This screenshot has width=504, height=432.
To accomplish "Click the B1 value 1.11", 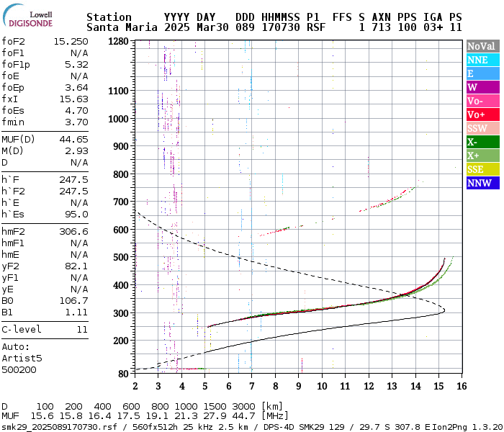I will click(76, 312).
